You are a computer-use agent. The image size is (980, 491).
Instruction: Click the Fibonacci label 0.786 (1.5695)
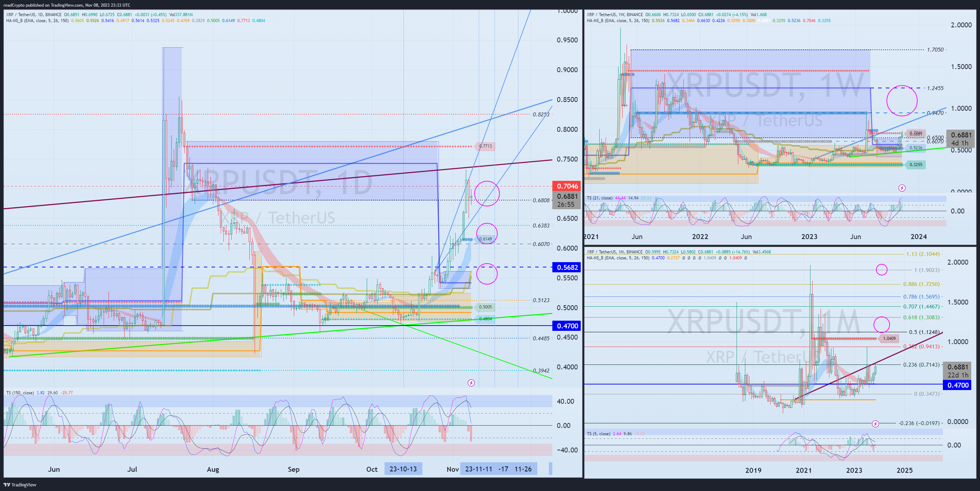921,296
